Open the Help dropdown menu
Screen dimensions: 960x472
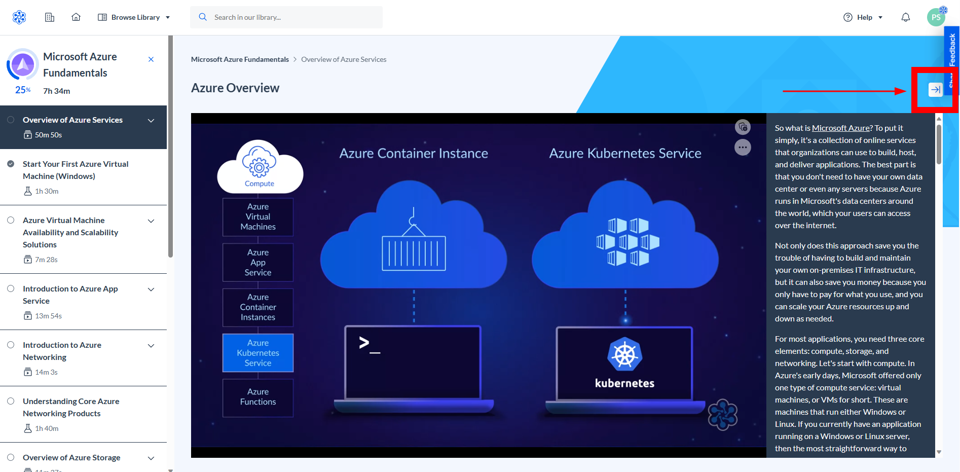[863, 17]
